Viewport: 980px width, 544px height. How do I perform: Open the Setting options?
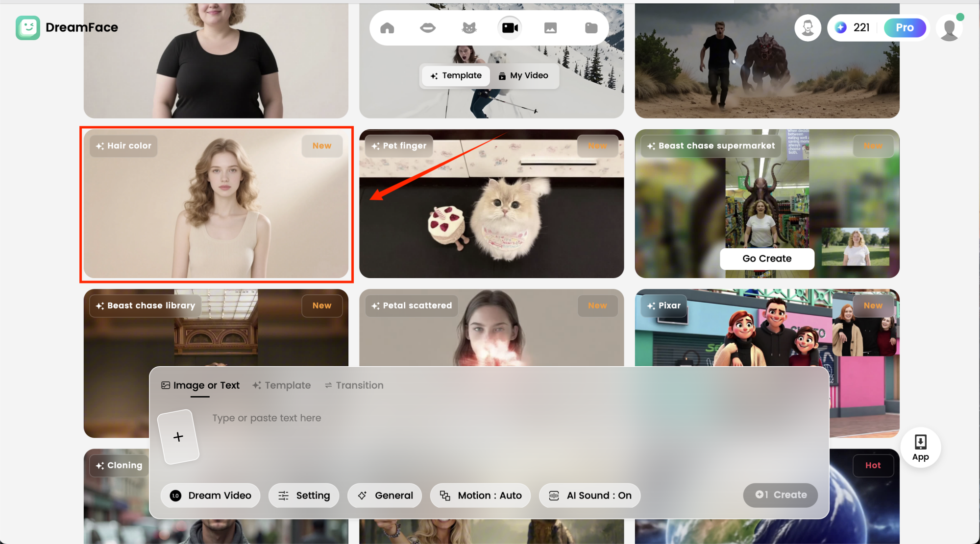point(304,496)
